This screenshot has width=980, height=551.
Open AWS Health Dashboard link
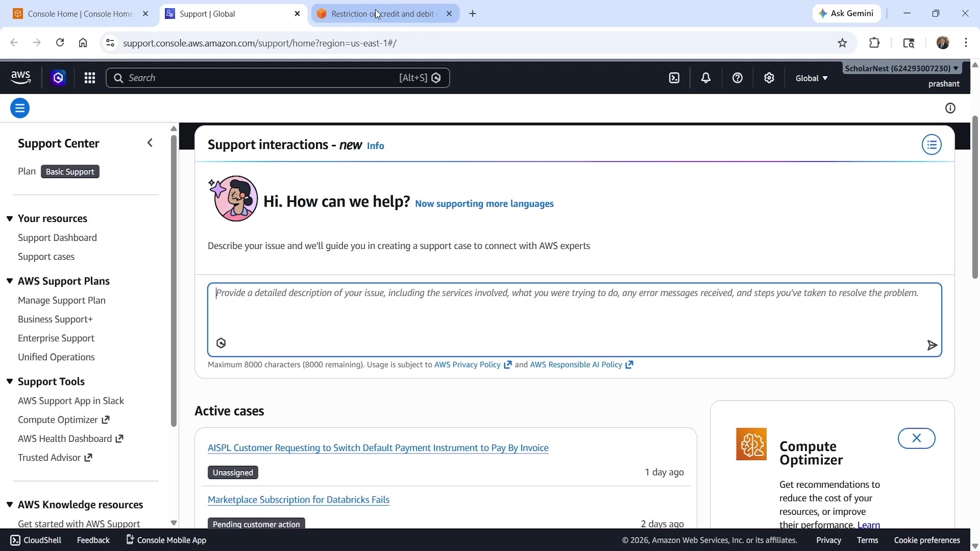70,439
